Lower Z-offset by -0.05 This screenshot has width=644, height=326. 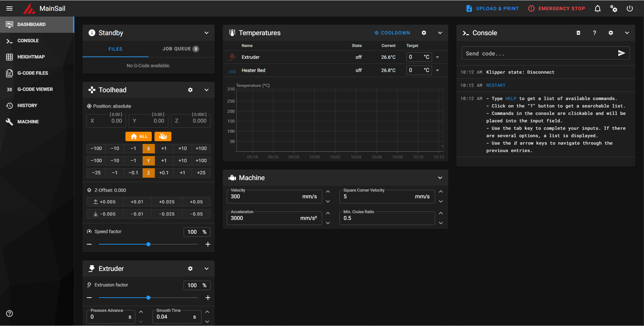click(x=196, y=214)
